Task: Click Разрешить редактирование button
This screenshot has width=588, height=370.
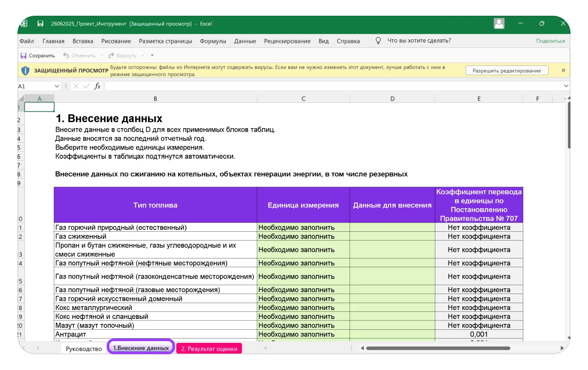Action: [507, 71]
